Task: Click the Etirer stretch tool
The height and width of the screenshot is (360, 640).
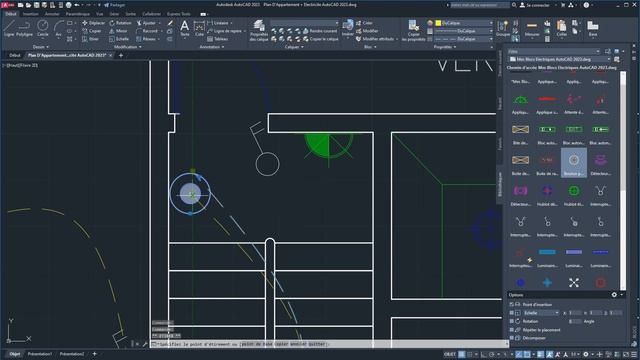Action: pos(91,39)
